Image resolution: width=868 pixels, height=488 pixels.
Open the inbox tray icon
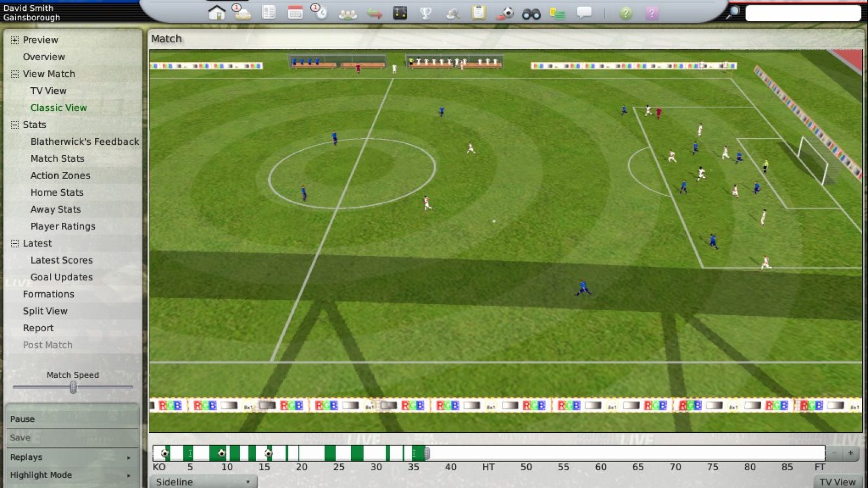pos(242,12)
